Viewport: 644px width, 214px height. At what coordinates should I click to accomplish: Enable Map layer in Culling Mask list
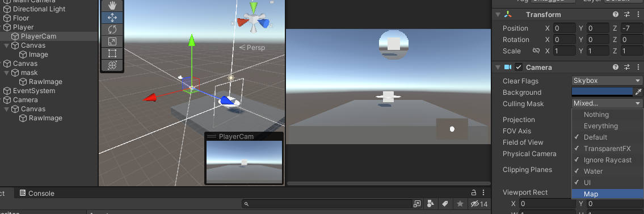click(608, 194)
